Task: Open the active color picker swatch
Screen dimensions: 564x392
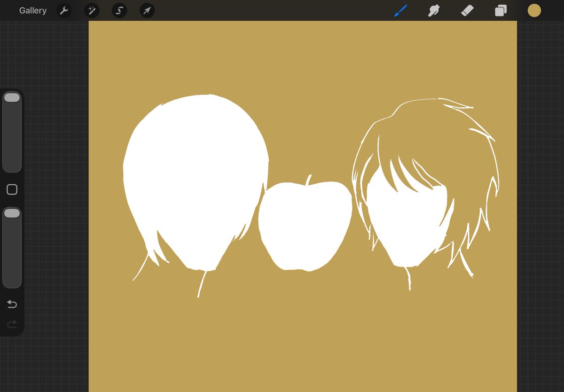Action: tap(534, 10)
